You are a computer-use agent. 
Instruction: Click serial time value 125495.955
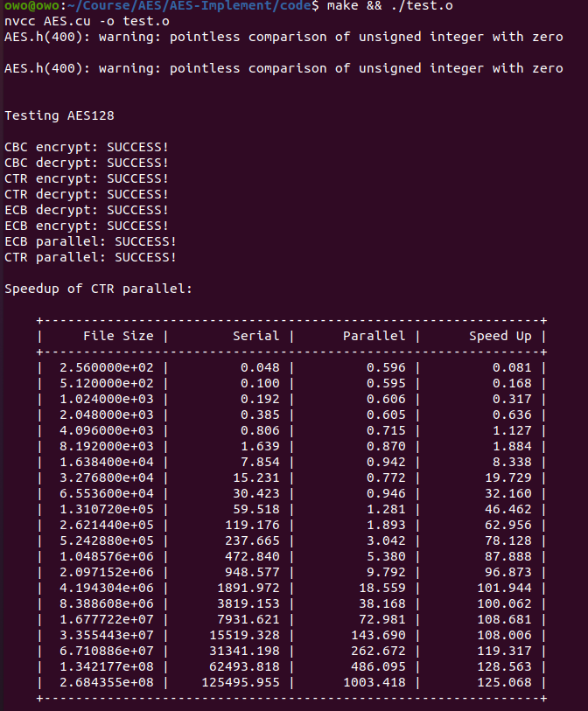click(241, 682)
